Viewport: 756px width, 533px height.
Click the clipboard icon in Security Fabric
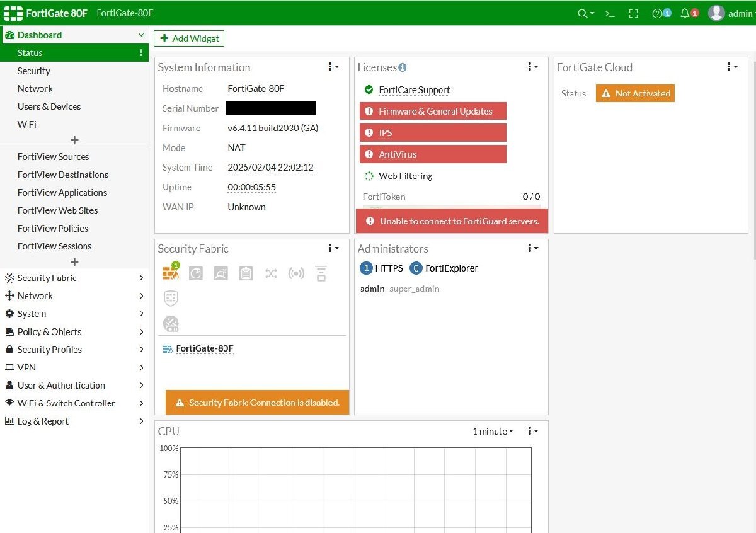[246, 273]
